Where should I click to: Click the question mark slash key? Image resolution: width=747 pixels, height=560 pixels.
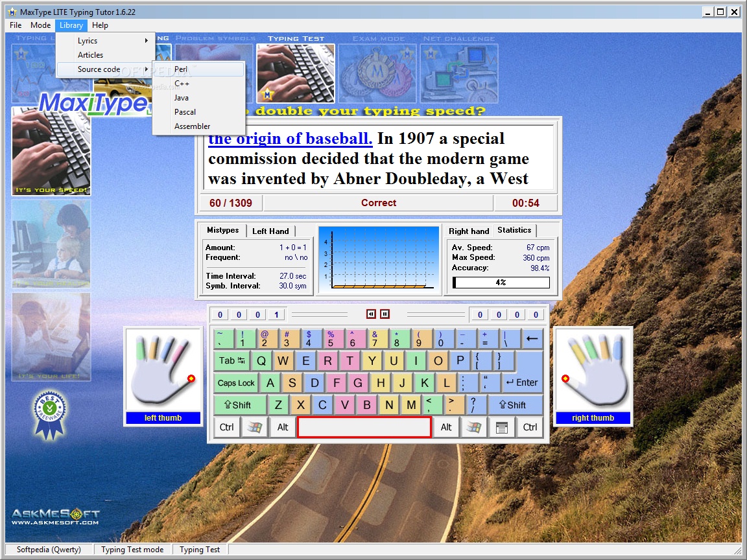tap(476, 405)
